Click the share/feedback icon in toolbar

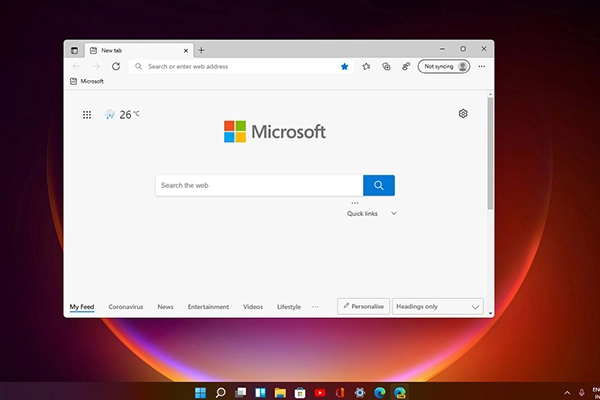click(406, 67)
